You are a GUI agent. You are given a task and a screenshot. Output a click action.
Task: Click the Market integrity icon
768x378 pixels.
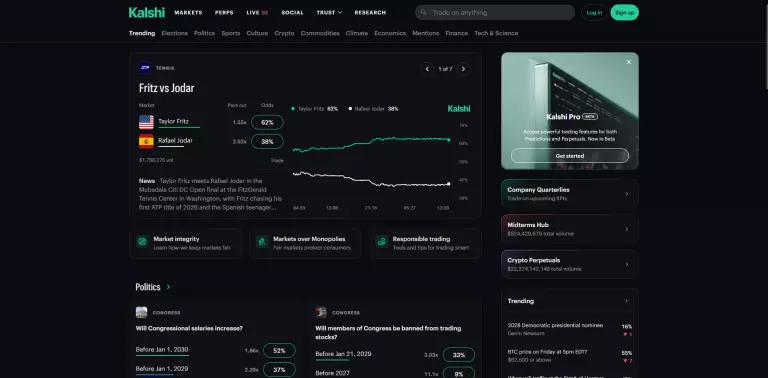coord(142,241)
